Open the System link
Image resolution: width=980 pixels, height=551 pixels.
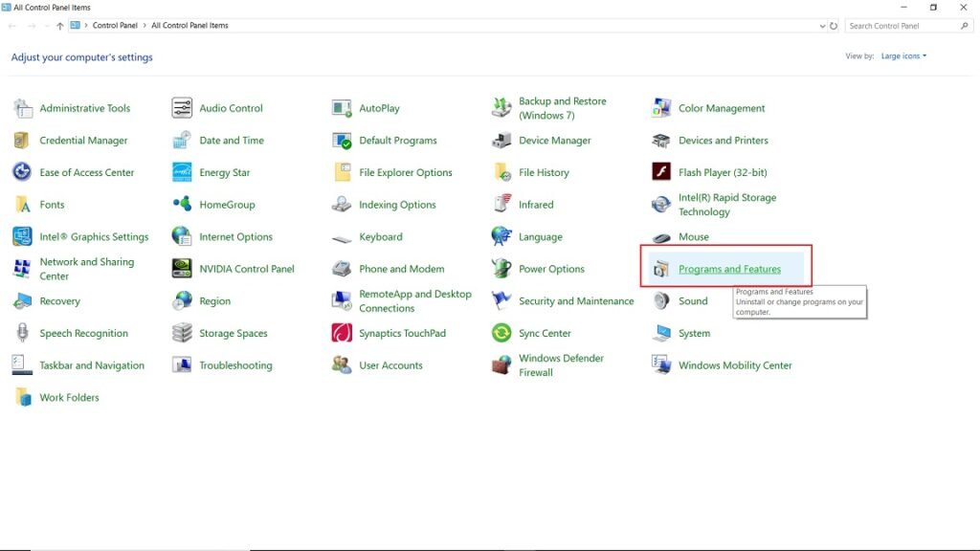coord(695,334)
